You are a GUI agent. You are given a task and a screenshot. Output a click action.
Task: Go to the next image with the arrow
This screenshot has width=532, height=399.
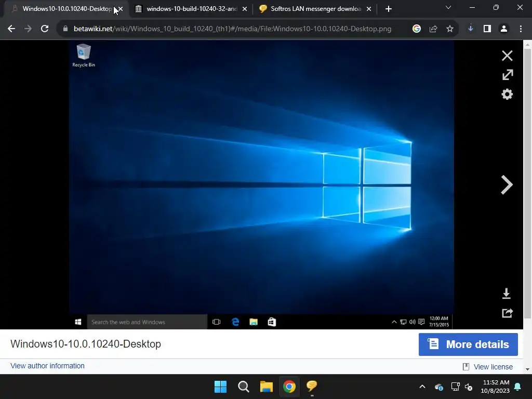coord(507,185)
